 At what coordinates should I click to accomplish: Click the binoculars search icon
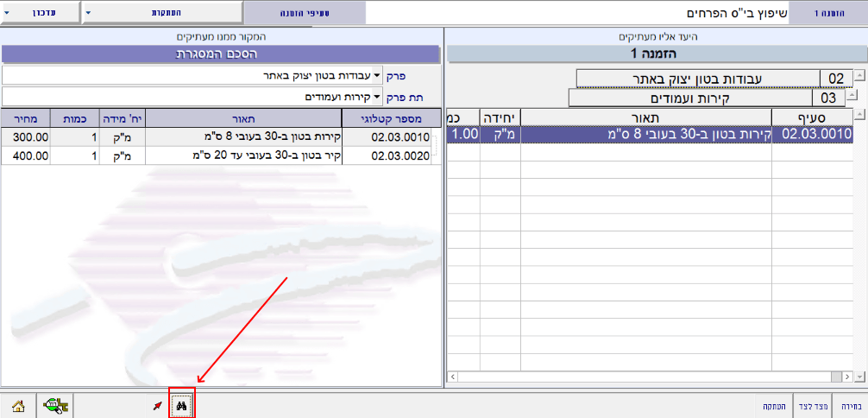click(182, 405)
